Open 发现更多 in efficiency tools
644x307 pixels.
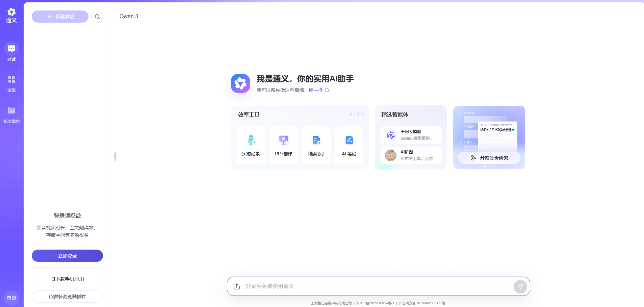pos(356,114)
